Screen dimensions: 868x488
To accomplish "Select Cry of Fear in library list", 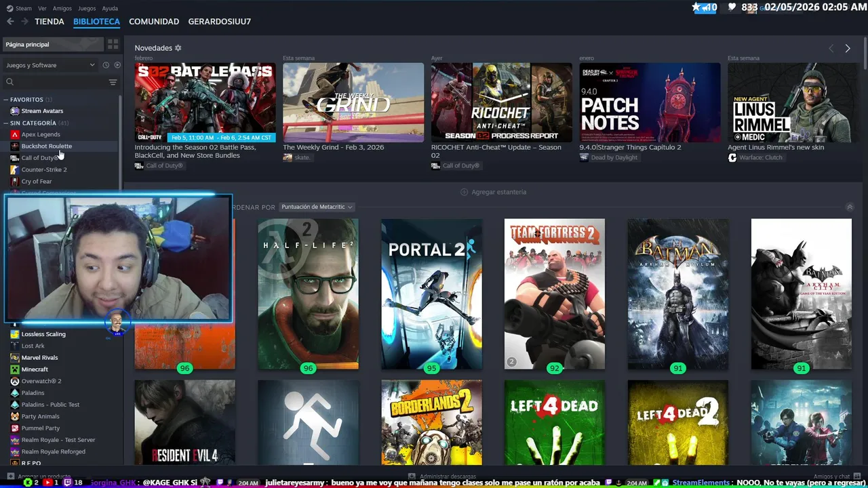I will click(37, 182).
